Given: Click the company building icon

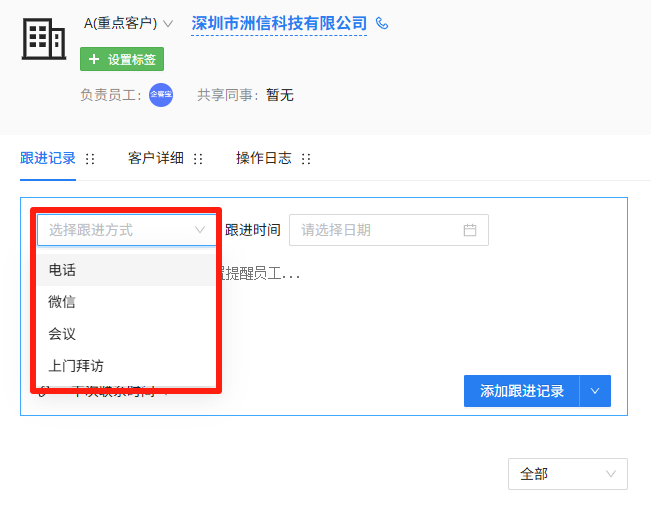Looking at the screenshot, I should 44,38.
